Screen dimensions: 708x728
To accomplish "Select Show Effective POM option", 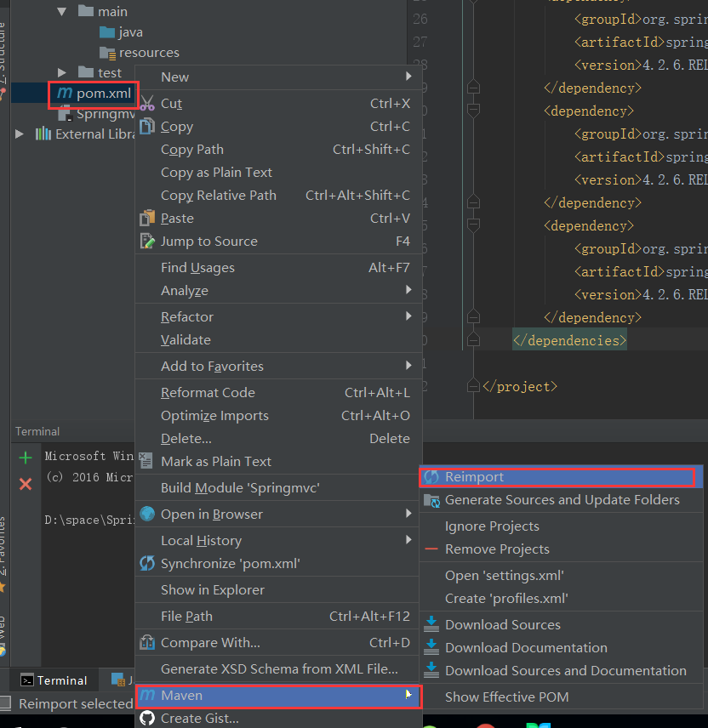I will point(506,697).
